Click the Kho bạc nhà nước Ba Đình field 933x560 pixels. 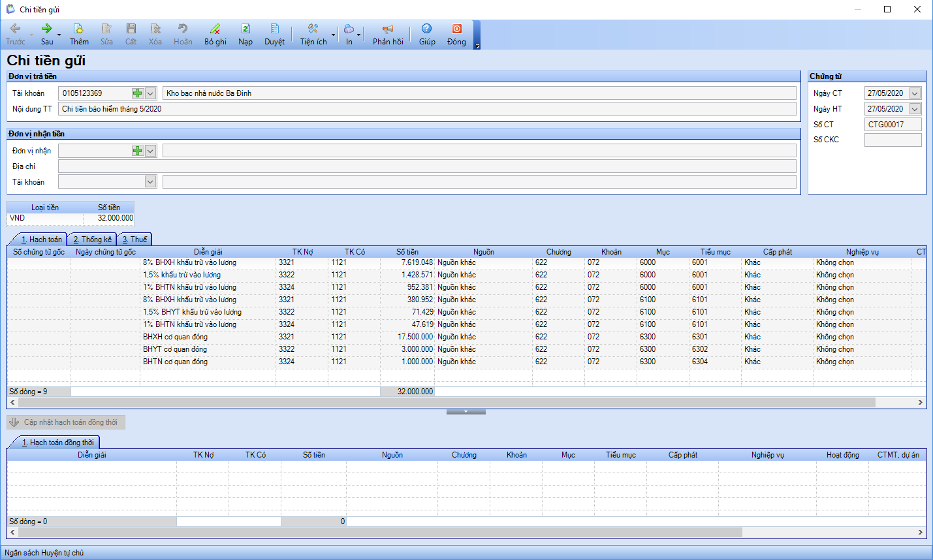point(479,93)
